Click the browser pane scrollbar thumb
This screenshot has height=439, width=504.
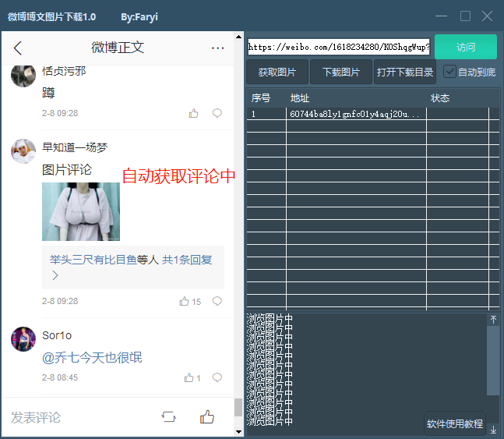click(x=238, y=408)
